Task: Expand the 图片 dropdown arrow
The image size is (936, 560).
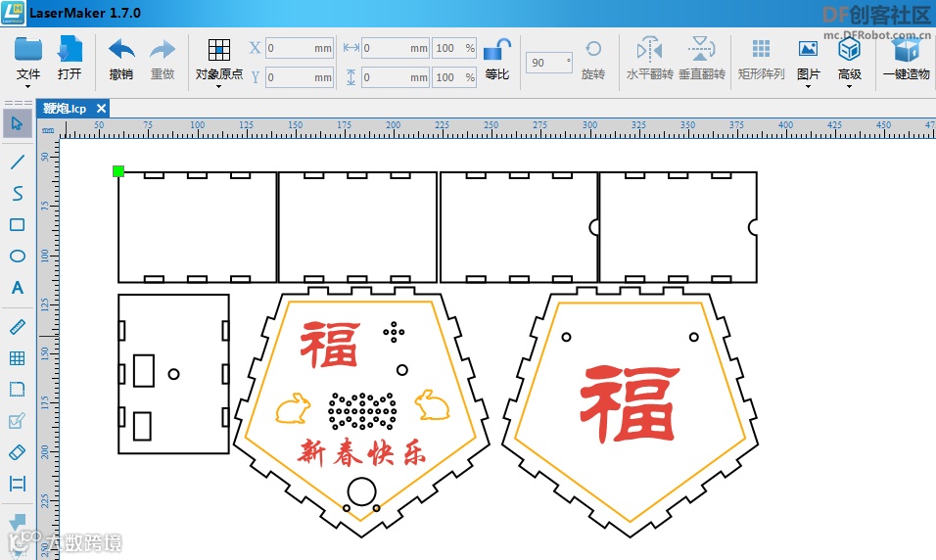Action: click(808, 87)
